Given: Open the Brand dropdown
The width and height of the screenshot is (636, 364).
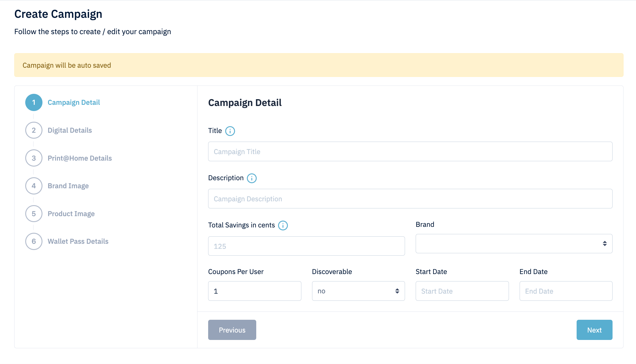Looking at the screenshot, I should pos(514,243).
